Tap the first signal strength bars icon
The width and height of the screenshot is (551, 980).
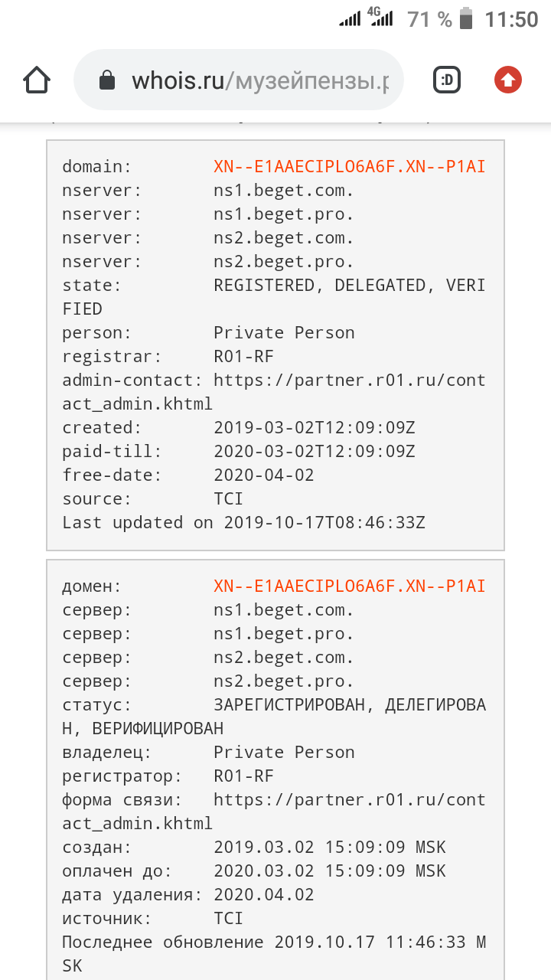coord(350,20)
